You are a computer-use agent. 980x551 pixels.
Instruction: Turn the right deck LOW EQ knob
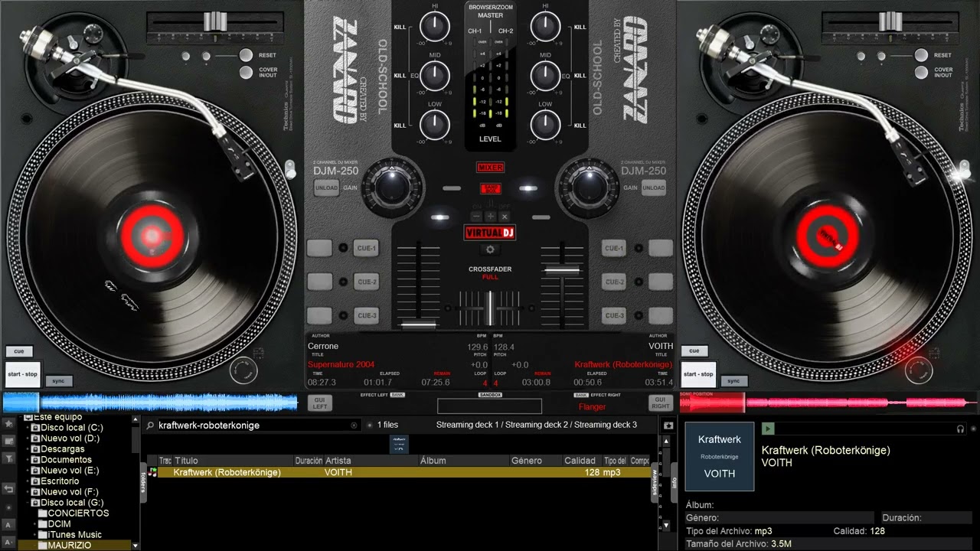[545, 124]
